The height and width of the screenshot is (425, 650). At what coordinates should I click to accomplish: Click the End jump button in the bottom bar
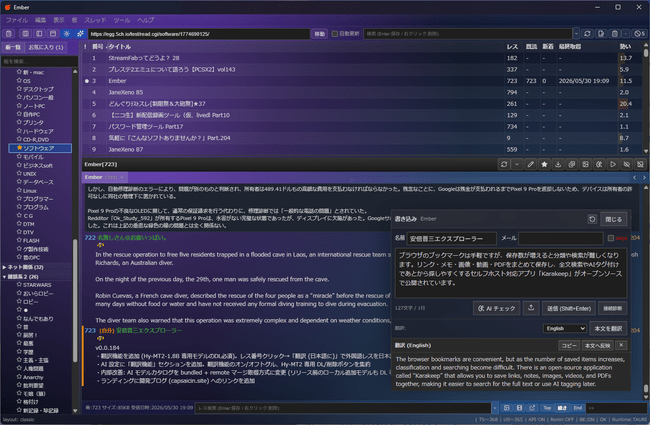click(578, 408)
